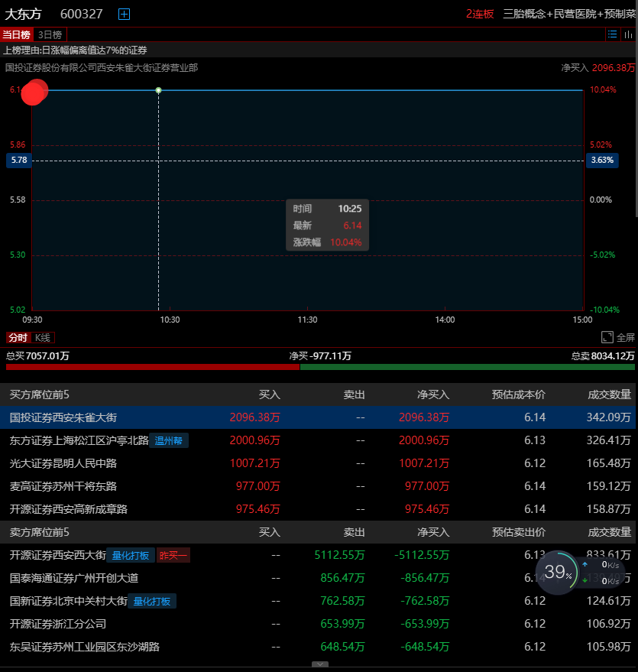This screenshot has height=672, width=638.
Task: Click the stock code 600327
Action: tap(81, 14)
